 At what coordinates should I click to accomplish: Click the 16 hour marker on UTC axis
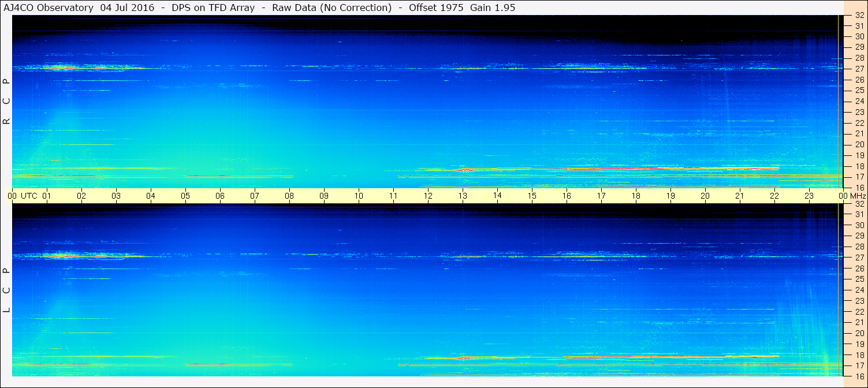[x=567, y=196]
